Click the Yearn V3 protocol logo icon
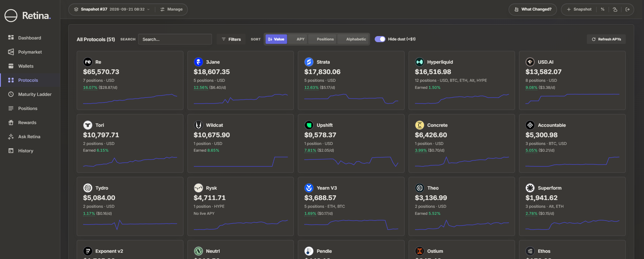The image size is (644, 259). [309, 188]
